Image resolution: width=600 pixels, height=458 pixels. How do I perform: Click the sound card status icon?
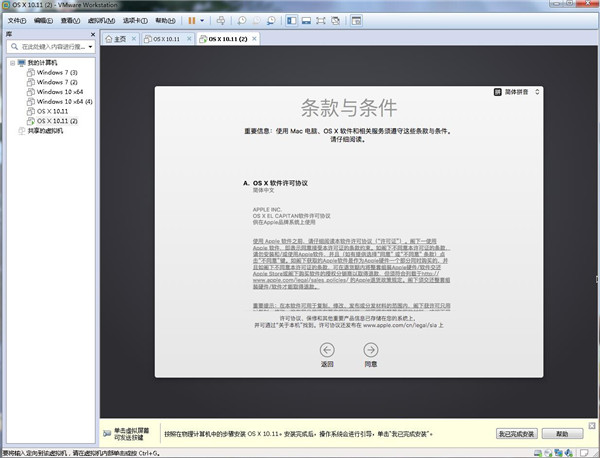tap(569, 453)
